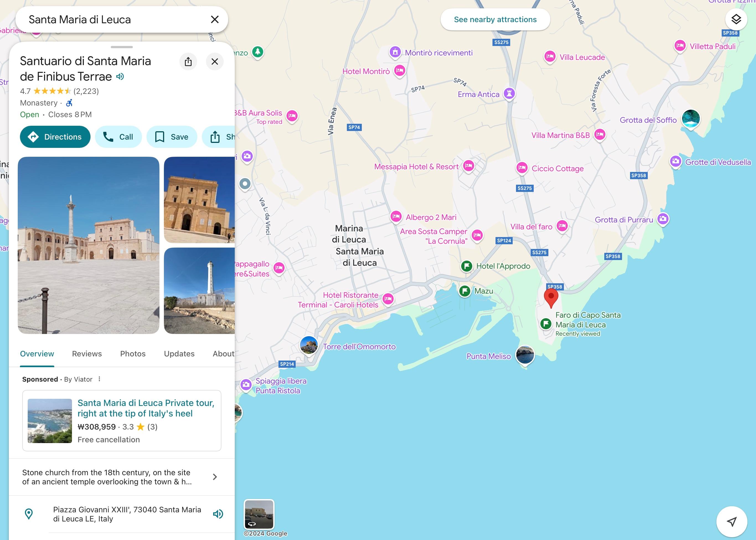Click Torre dell'Omomorto photo marker

click(x=309, y=346)
